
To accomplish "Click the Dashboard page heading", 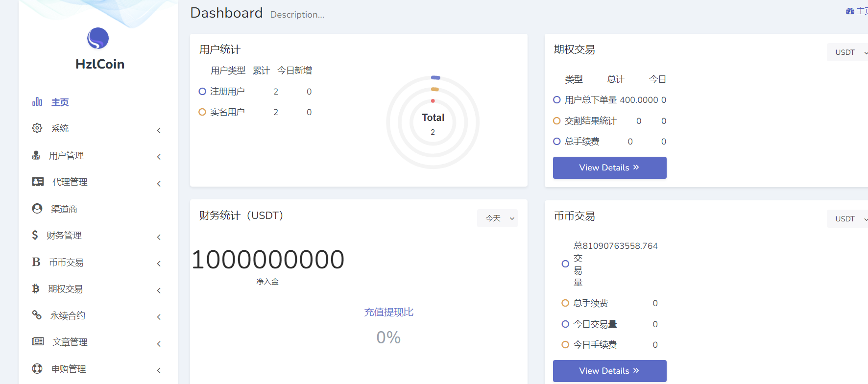I will tap(226, 13).
